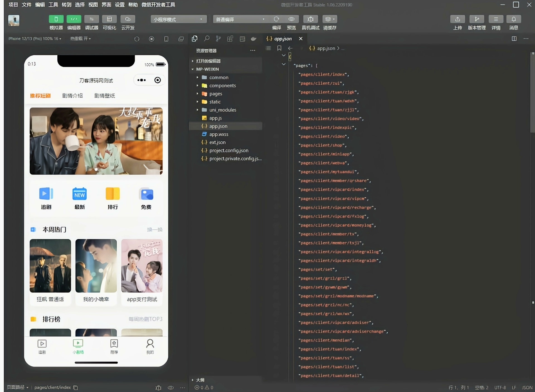Viewport: 535px width, 392px height.
Task: Open the search icon in editor sidebar
Action: pos(206,39)
